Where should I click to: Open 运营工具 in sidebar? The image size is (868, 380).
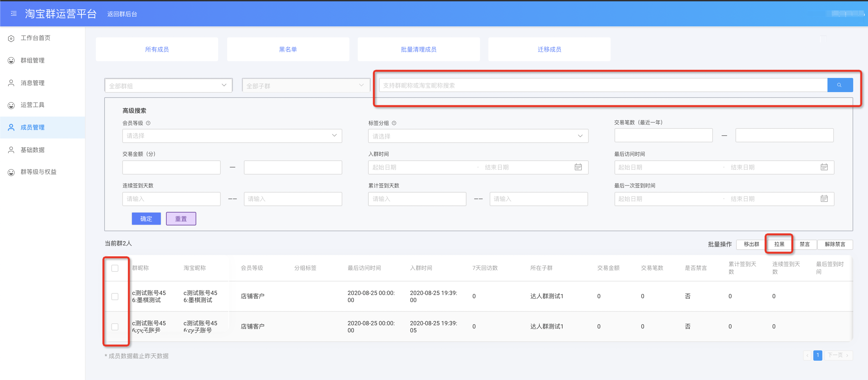coord(33,105)
